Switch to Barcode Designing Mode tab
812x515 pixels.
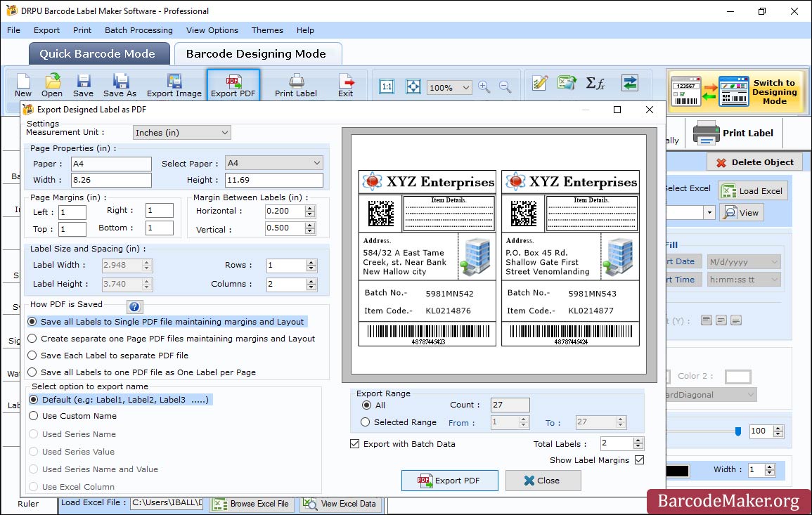pos(257,54)
